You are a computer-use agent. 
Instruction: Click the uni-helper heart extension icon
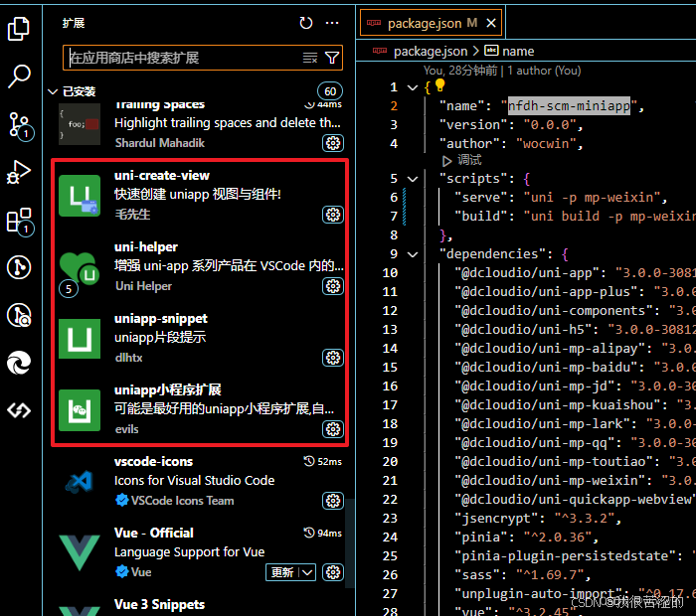(x=80, y=268)
